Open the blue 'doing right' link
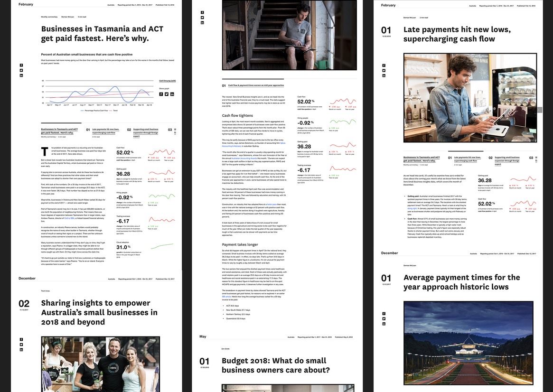 coord(412,208)
